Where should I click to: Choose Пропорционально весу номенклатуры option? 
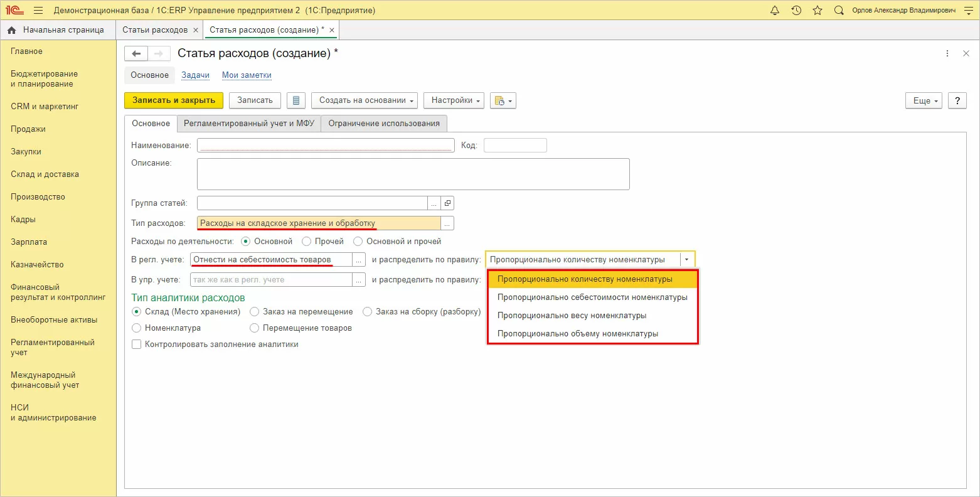click(593, 316)
